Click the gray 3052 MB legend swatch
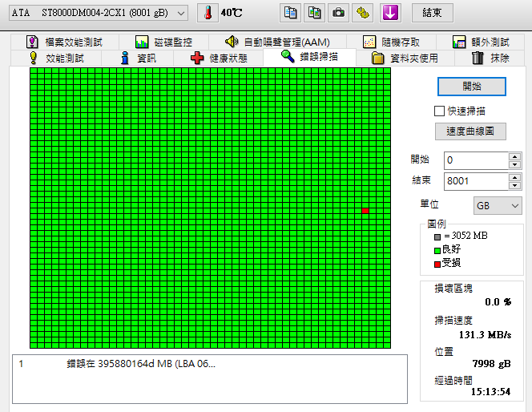 click(x=437, y=237)
